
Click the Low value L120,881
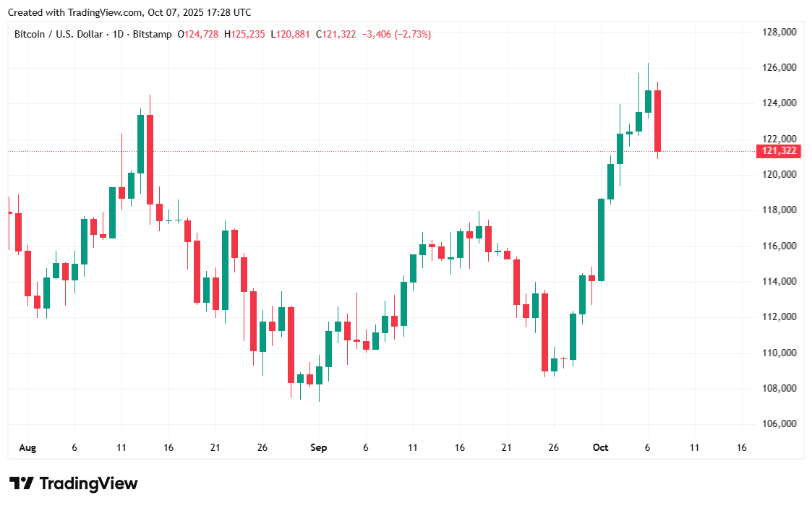[x=291, y=34]
